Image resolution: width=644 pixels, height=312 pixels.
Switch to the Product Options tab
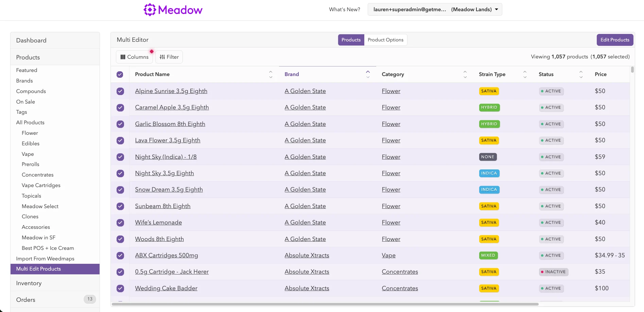pos(385,40)
